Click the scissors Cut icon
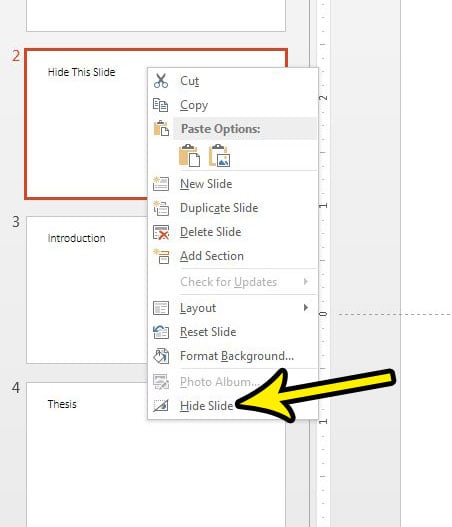This screenshot has height=527, width=452. (161, 81)
